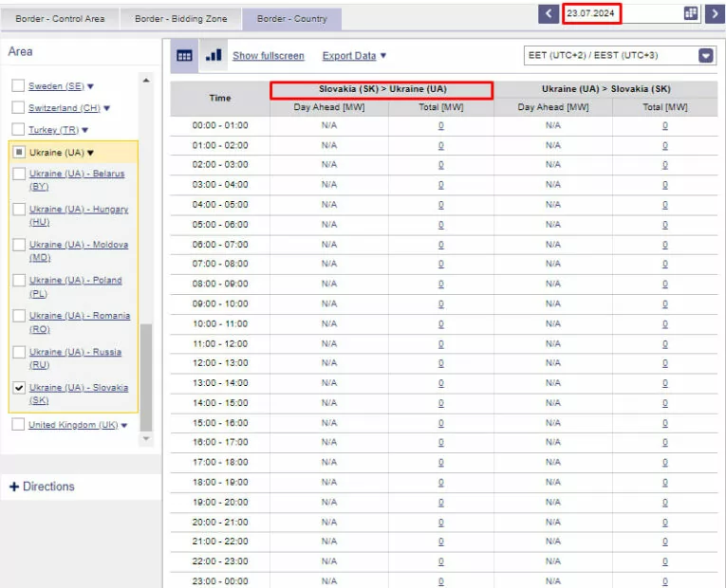Go to the previous day with left arrow
This screenshot has height=588, width=726.
(x=549, y=13)
